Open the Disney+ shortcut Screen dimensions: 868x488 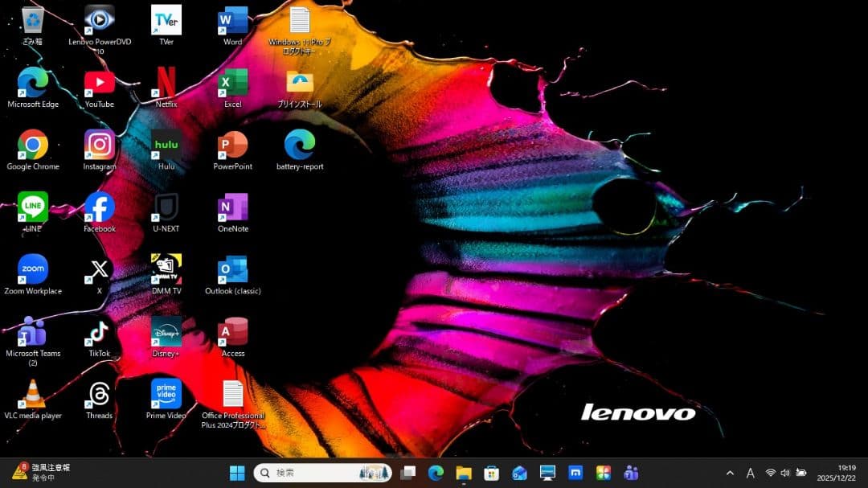click(x=166, y=331)
